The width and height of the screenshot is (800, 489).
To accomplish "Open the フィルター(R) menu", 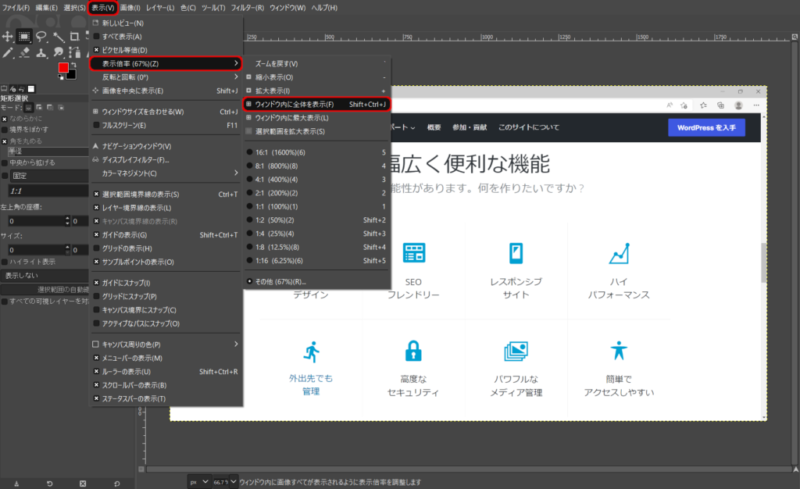I will click(x=247, y=8).
